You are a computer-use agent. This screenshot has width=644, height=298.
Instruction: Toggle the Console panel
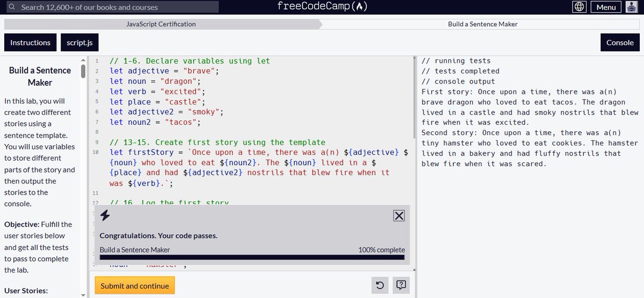pos(620,43)
